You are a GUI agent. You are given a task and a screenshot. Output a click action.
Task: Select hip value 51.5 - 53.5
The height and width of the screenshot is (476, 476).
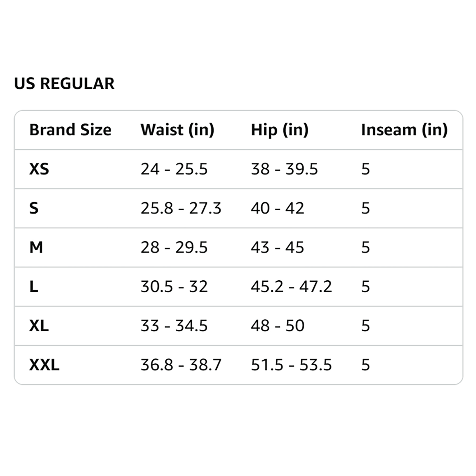click(291, 365)
